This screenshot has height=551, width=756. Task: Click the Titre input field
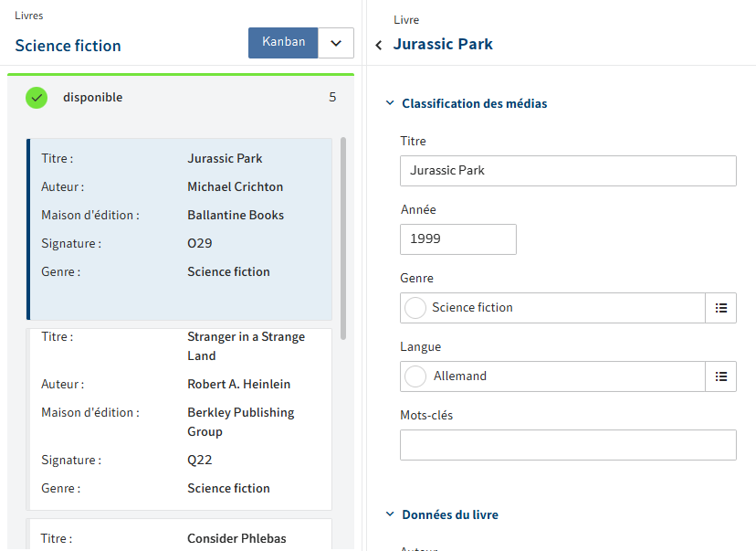click(x=568, y=171)
